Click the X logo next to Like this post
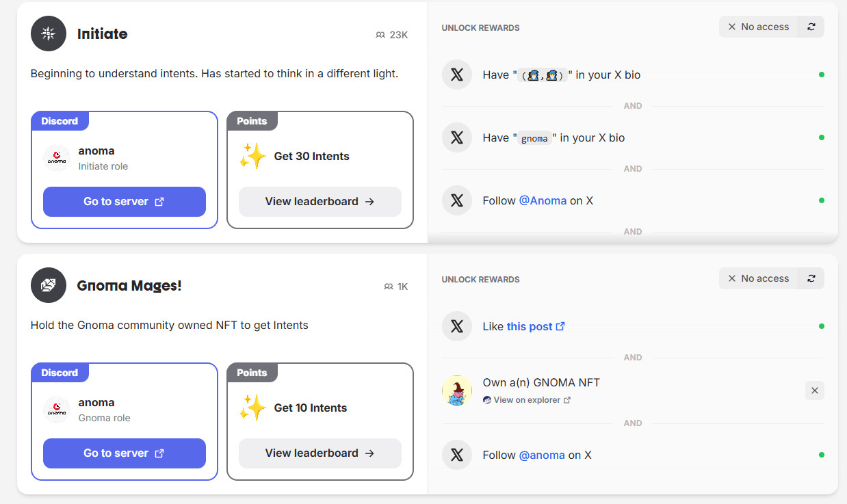The image size is (847, 504). 456,326
